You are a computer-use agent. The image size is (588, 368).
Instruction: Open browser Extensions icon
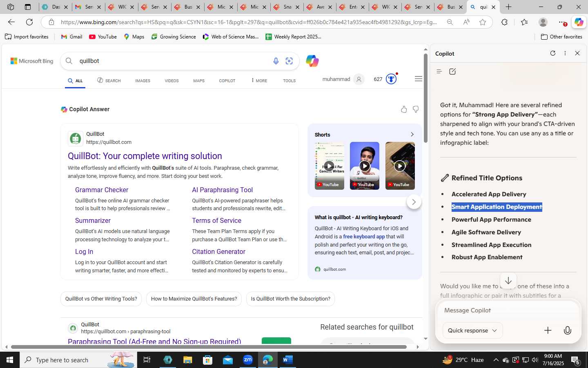pyautogui.click(x=504, y=22)
